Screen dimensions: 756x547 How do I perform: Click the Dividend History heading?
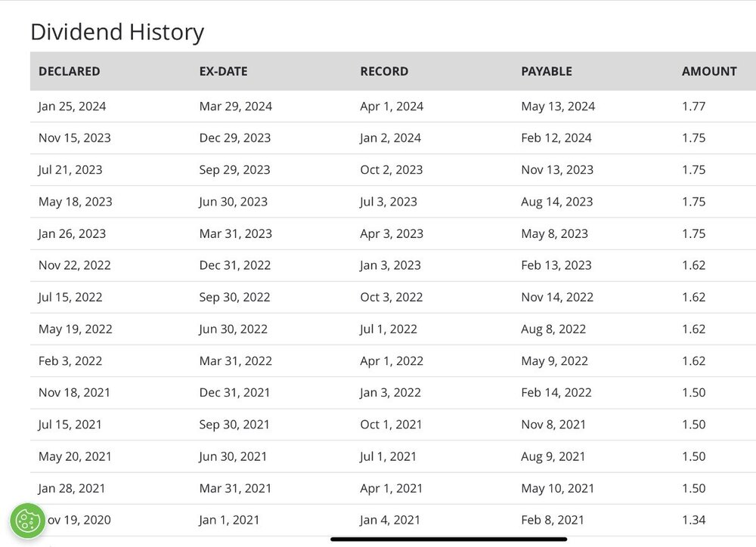(x=117, y=32)
